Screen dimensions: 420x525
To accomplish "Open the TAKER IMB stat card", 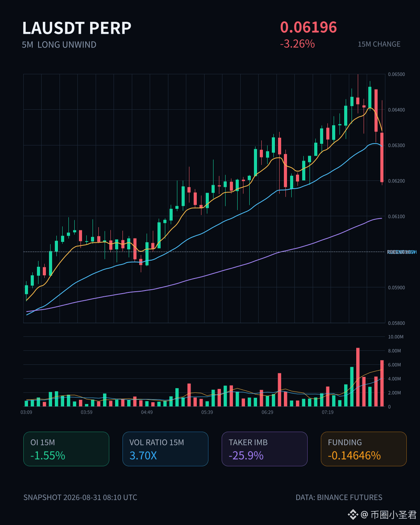I will click(x=264, y=449).
